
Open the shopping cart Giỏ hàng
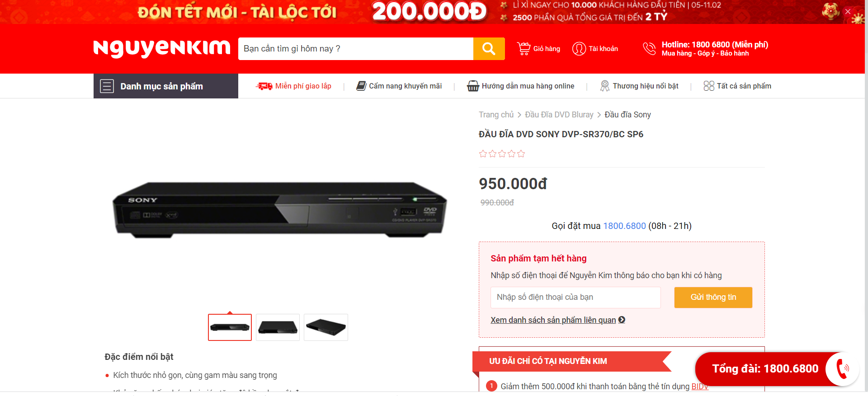pyautogui.click(x=538, y=49)
